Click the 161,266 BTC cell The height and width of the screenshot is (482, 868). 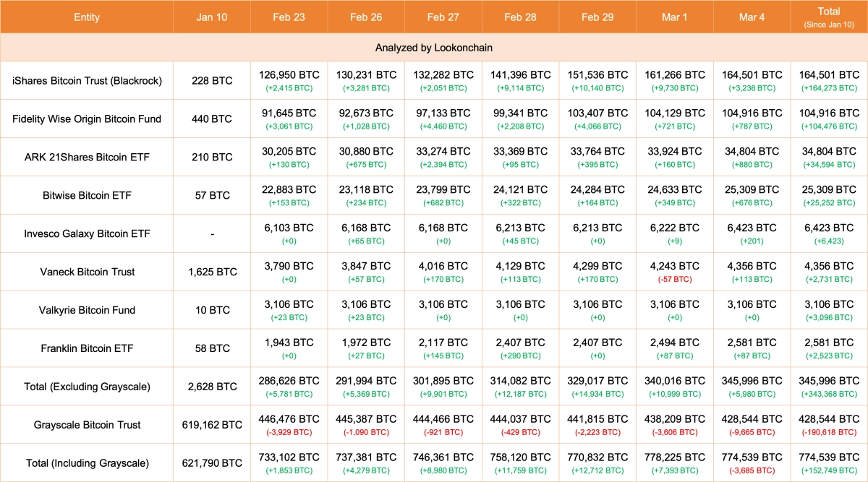[x=675, y=81]
